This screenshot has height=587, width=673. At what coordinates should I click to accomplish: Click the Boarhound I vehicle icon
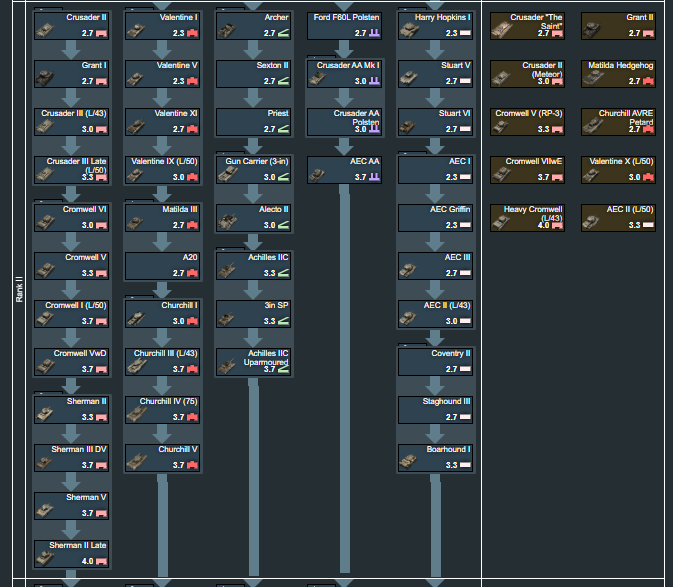[411, 462]
